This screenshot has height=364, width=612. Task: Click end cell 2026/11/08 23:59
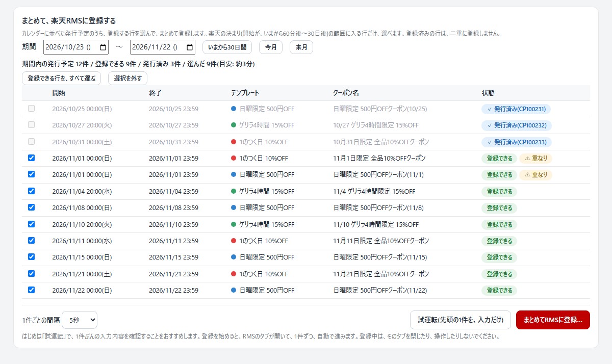173,208
